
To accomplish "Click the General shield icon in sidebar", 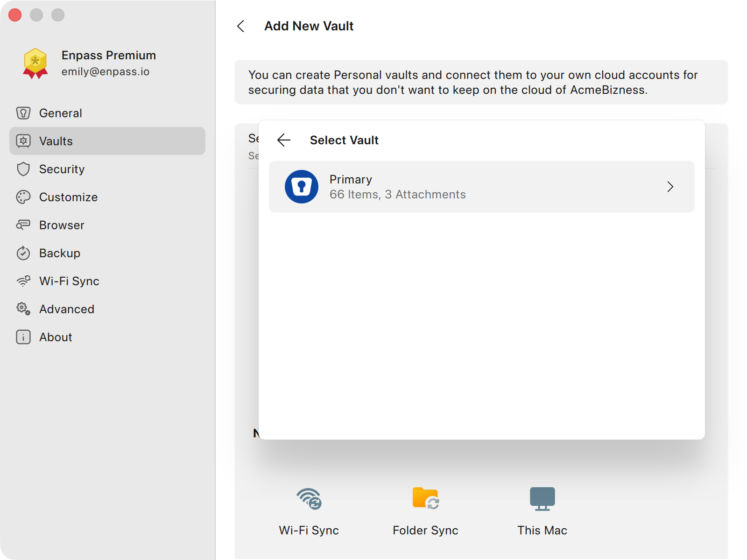I will 23,113.
